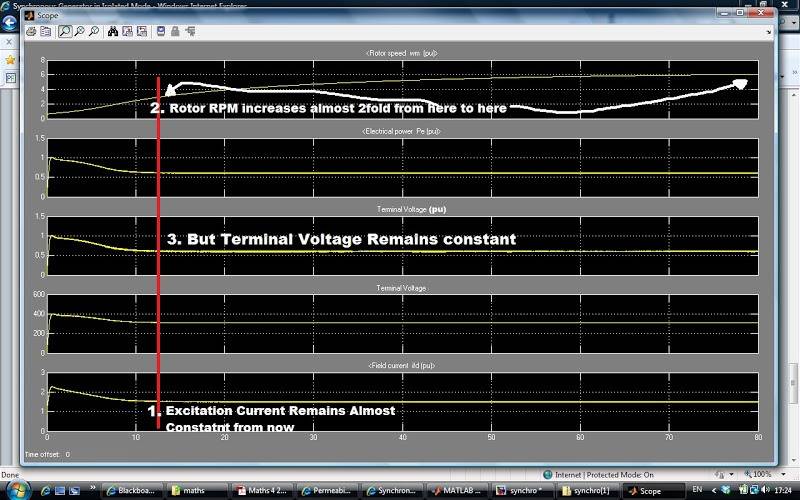Screen dimensions: 800x500
Task: Click the EN language indicator
Action: (x=697, y=490)
